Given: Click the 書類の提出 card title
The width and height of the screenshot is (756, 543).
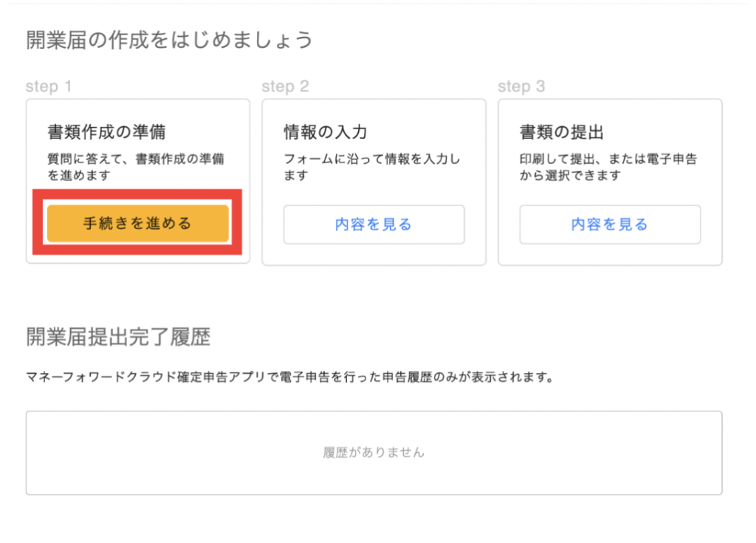Looking at the screenshot, I should click(562, 132).
